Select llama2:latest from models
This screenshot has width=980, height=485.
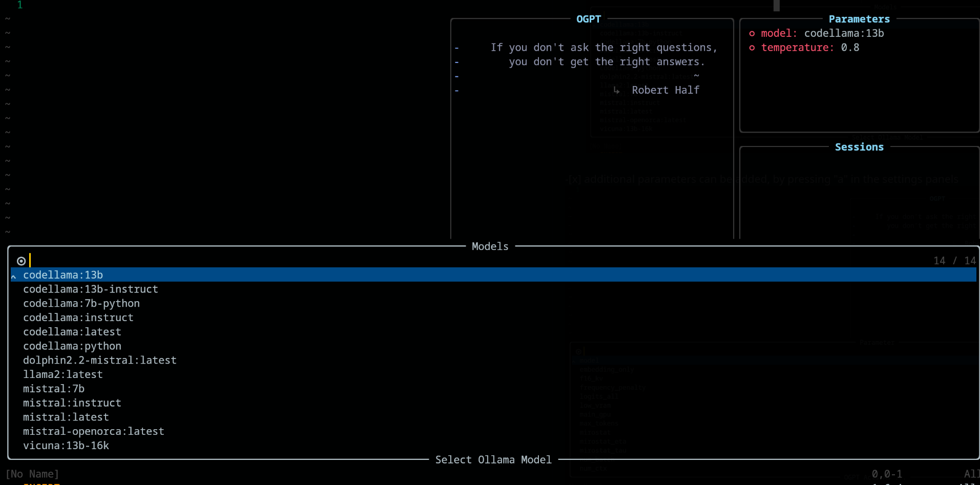click(63, 374)
